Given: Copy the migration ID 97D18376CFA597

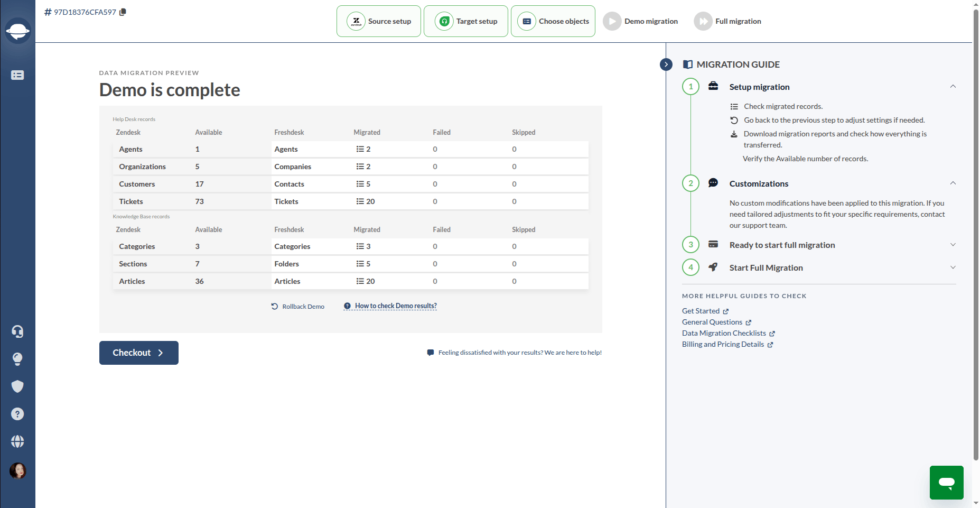Looking at the screenshot, I should tap(123, 12).
